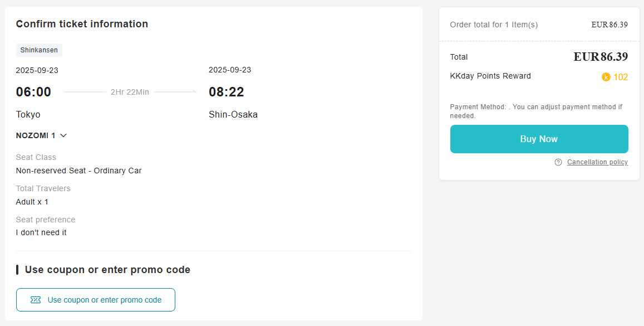Open the Cancellation policy link
The width and height of the screenshot is (644, 326).
pos(597,162)
